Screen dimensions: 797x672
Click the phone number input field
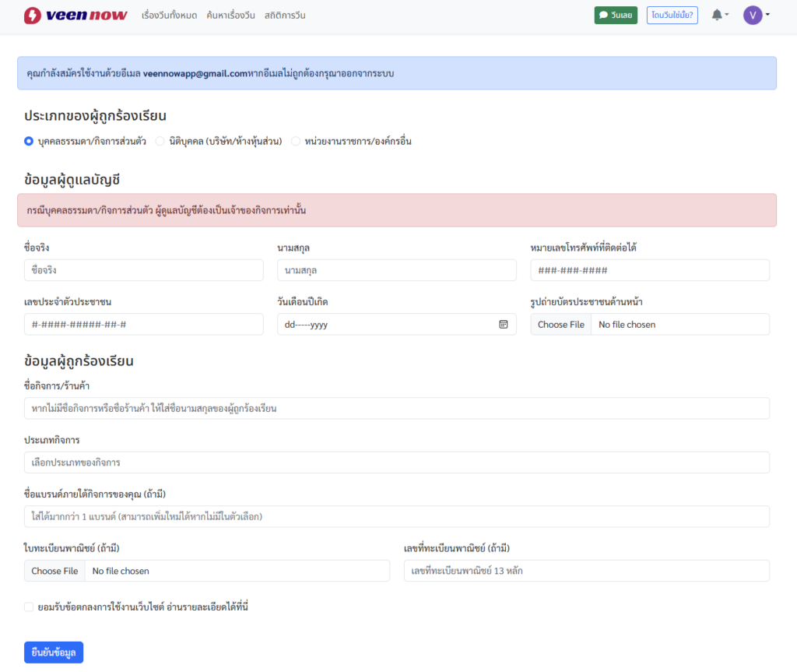point(649,270)
